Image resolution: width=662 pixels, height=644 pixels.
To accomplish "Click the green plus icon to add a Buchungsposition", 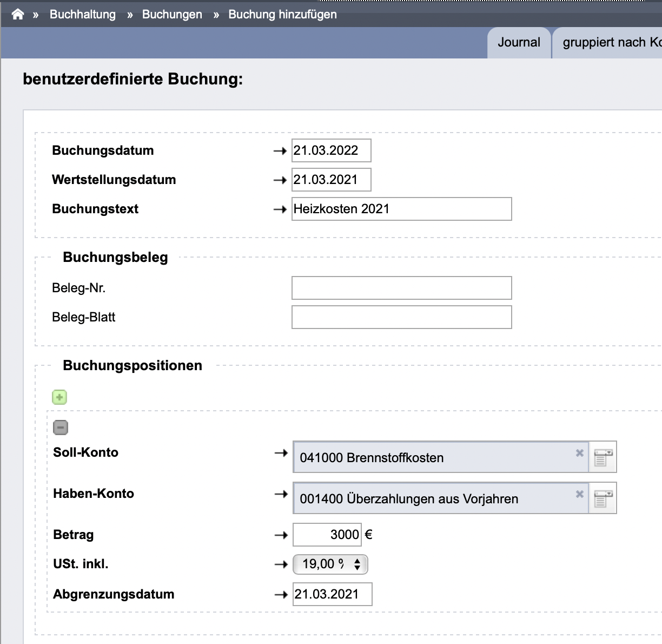I will point(59,397).
